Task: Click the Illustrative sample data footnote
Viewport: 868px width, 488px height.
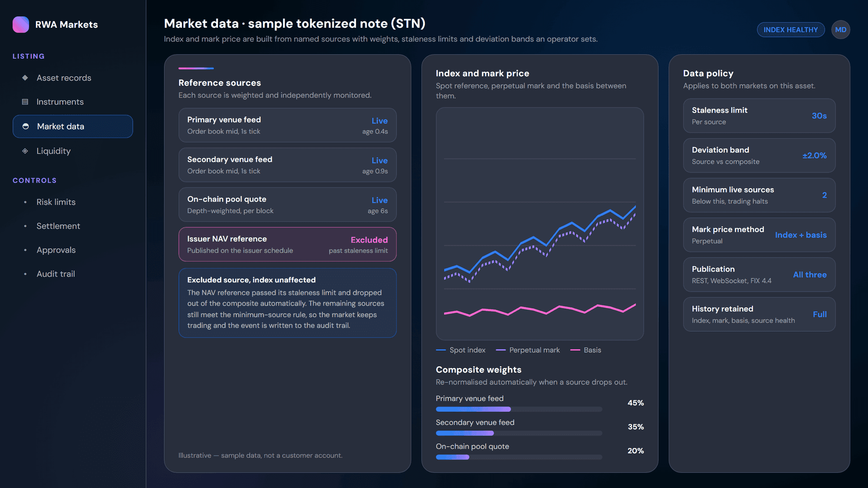Action: coord(260,455)
